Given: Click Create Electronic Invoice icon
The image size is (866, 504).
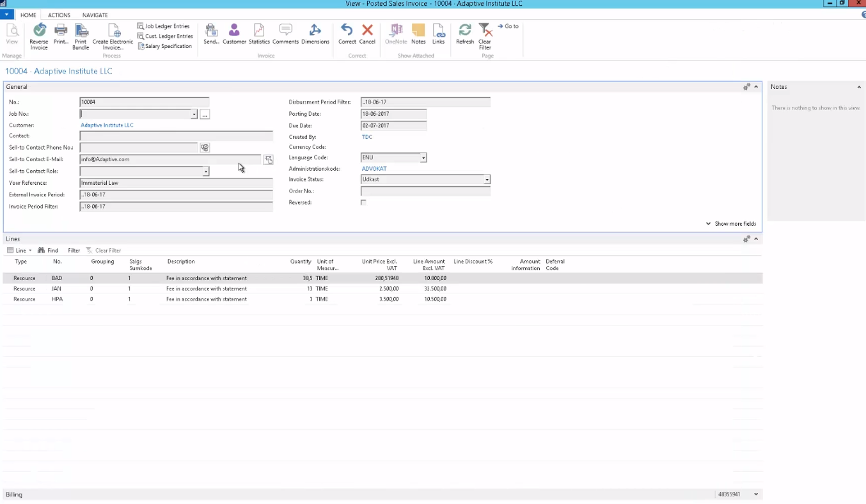Looking at the screenshot, I should pyautogui.click(x=113, y=31).
